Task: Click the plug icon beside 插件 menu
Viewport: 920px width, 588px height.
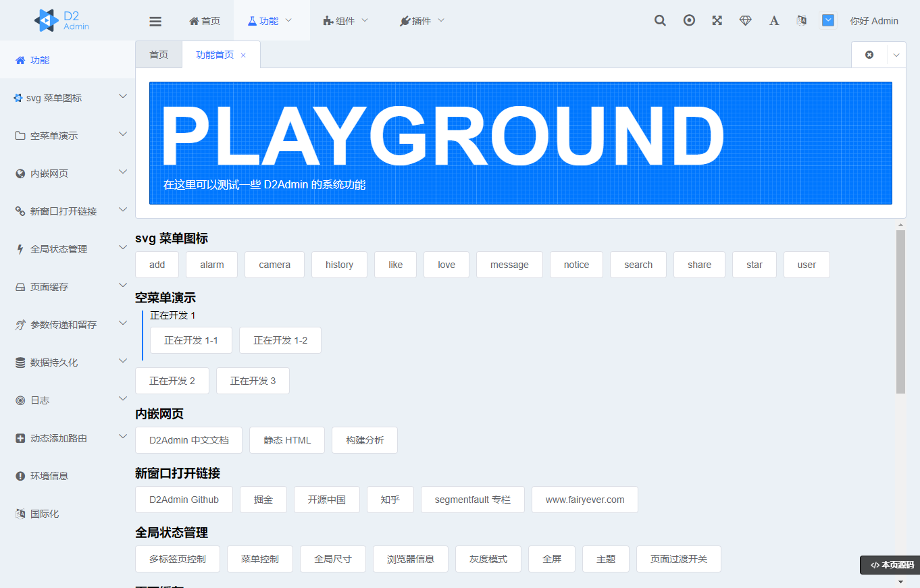Action: pos(405,21)
